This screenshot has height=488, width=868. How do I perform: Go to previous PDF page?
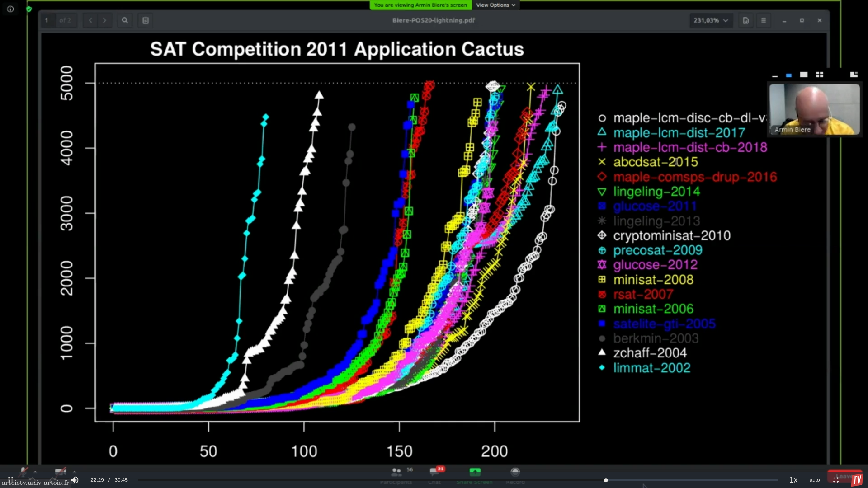90,20
